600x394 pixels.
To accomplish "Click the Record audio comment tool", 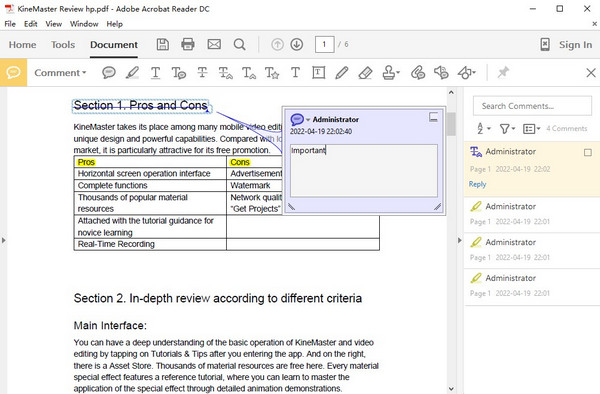I will point(441,72).
